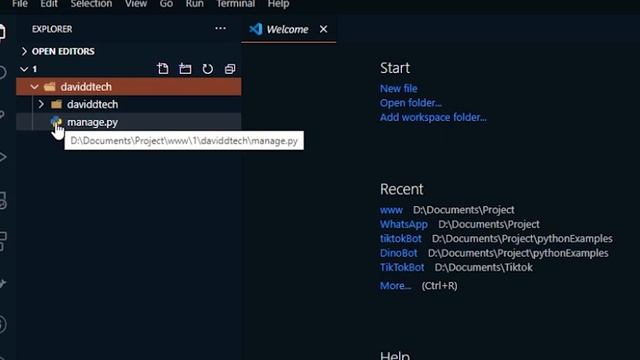Open the Selection menu
Screen dimensions: 640x360
tap(91, 4)
